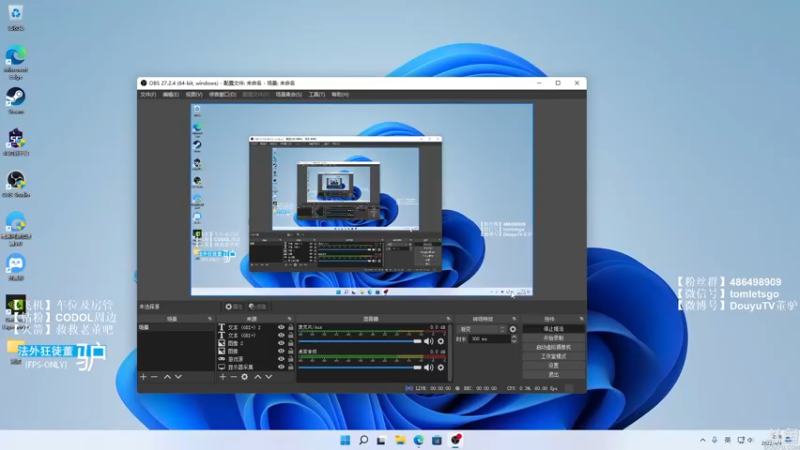Move scene up in Scenes panel
The width and height of the screenshot is (800, 450).
click(167, 377)
